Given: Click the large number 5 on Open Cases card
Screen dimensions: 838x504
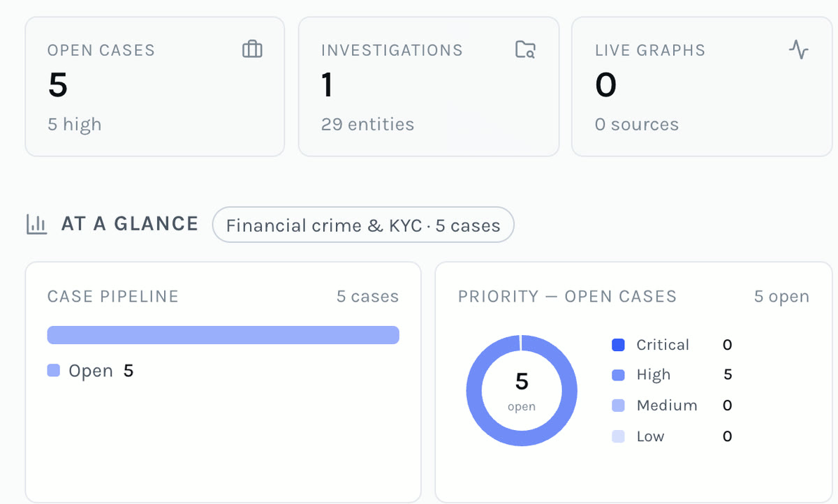Looking at the screenshot, I should point(58,85).
